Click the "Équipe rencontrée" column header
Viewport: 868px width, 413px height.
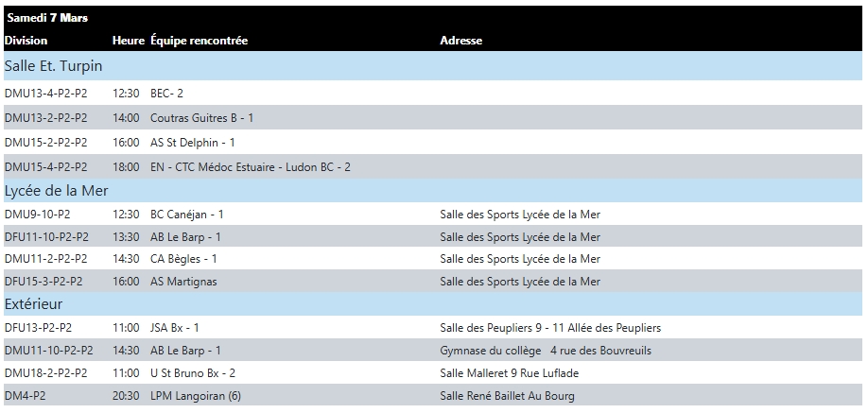pyautogui.click(x=199, y=41)
